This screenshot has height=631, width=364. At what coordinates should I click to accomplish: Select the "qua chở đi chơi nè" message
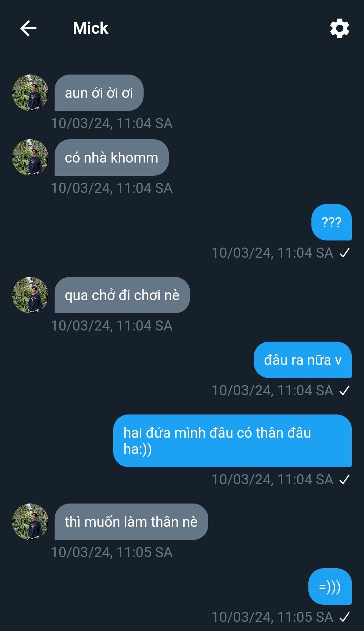tap(122, 295)
